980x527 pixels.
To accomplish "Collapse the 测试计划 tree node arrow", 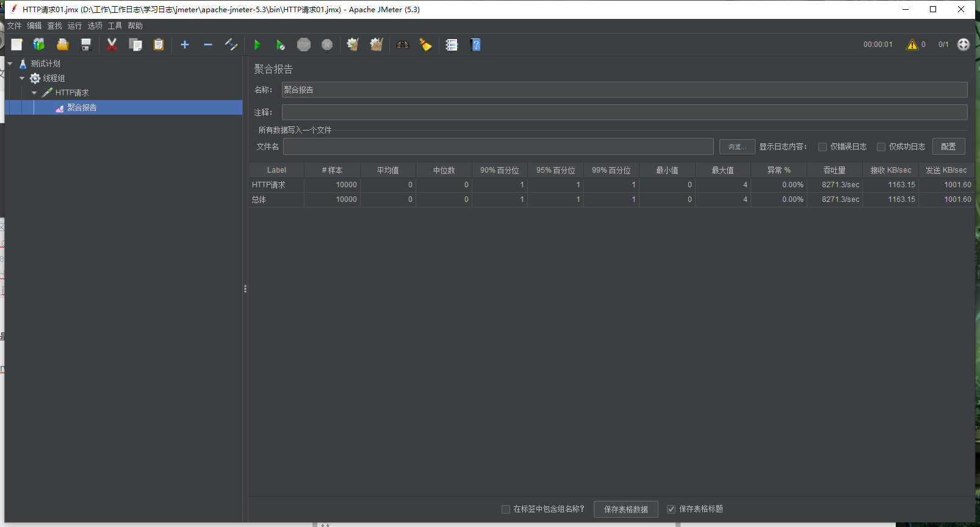I will (10, 63).
